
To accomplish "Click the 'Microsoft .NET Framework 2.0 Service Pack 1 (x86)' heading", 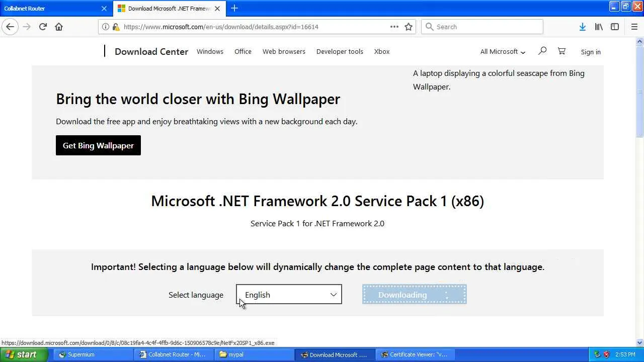I will point(317,201).
